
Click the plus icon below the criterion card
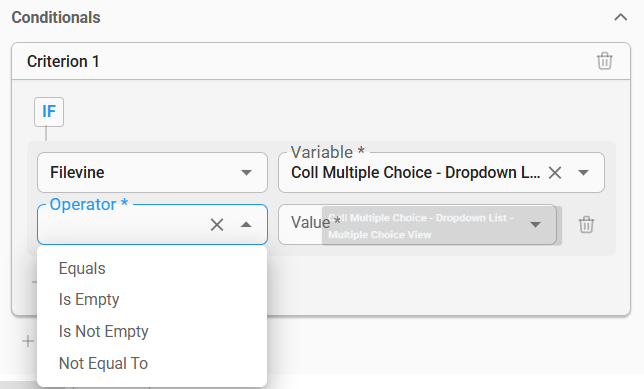(28, 341)
